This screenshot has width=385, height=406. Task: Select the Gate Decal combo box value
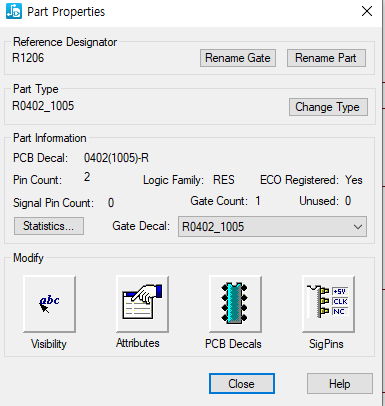[272, 227]
